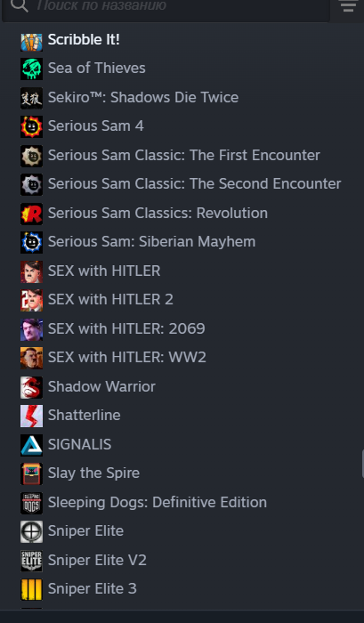The image size is (364, 623).
Task: Click the Shadow Warrior dragon icon
Action: click(x=31, y=387)
